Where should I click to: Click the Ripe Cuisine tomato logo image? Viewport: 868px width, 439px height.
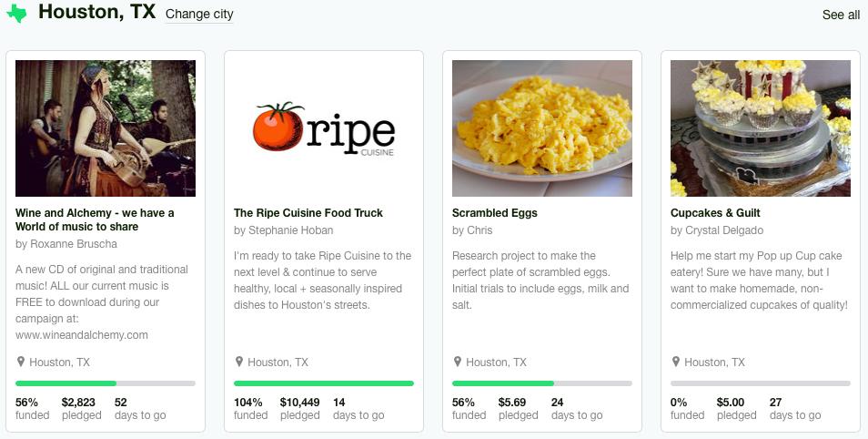(324, 128)
